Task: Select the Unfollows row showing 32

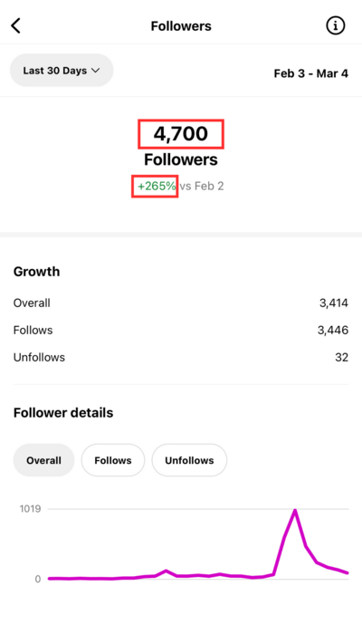Action: point(181,357)
